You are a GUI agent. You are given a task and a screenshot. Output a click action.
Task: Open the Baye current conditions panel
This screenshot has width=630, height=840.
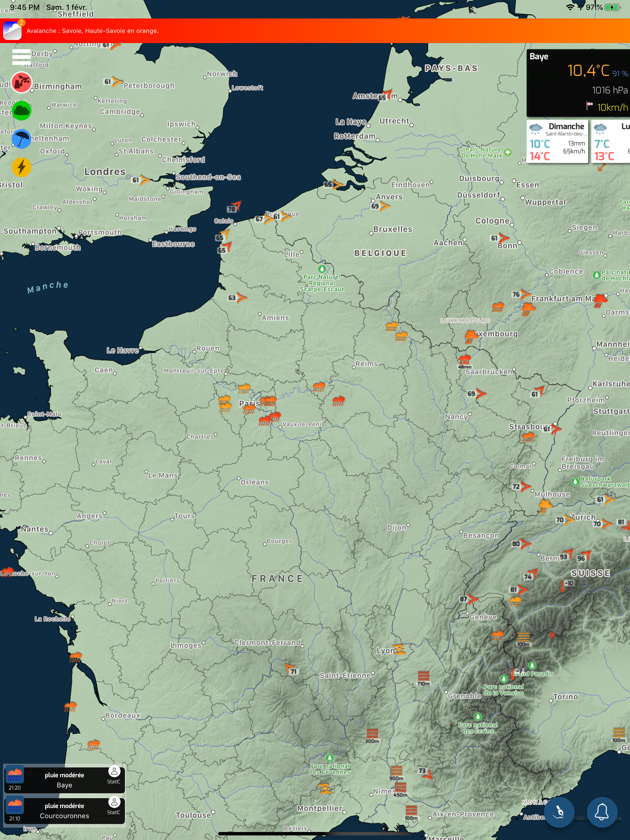578,83
